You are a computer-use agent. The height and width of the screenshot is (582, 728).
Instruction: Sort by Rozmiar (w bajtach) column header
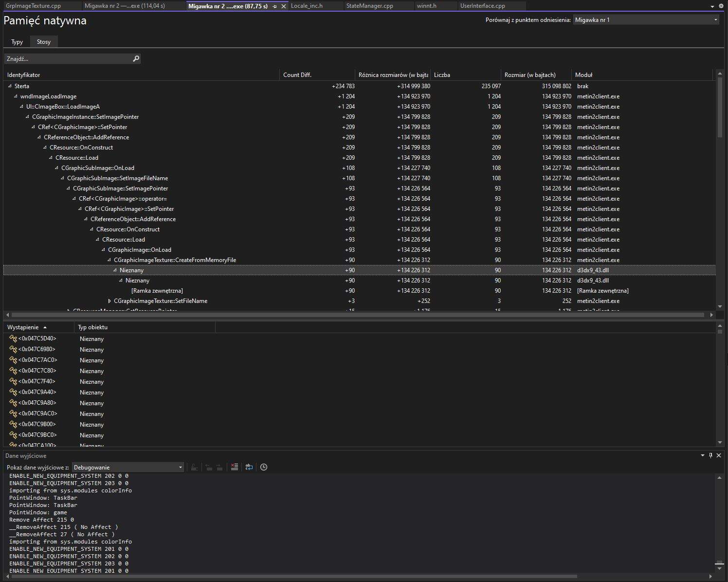tap(536, 75)
